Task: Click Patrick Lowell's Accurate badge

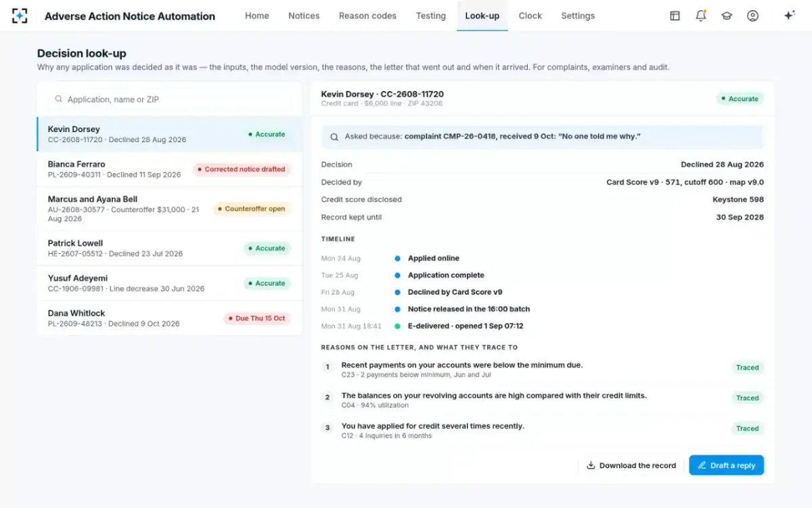Action: pyautogui.click(x=267, y=248)
